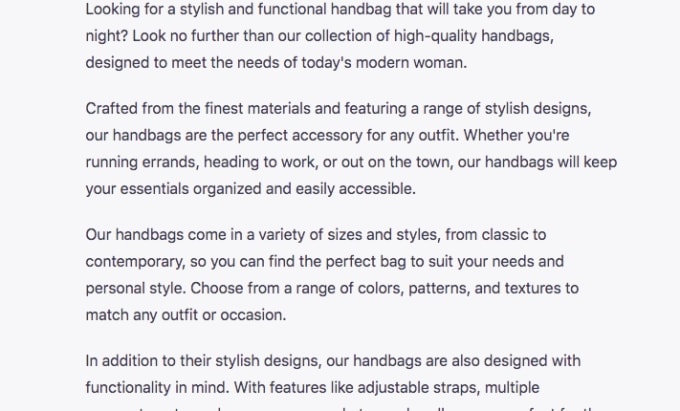This screenshot has width=680, height=411.
Task: Click the word "occasion"
Action: 253,315
